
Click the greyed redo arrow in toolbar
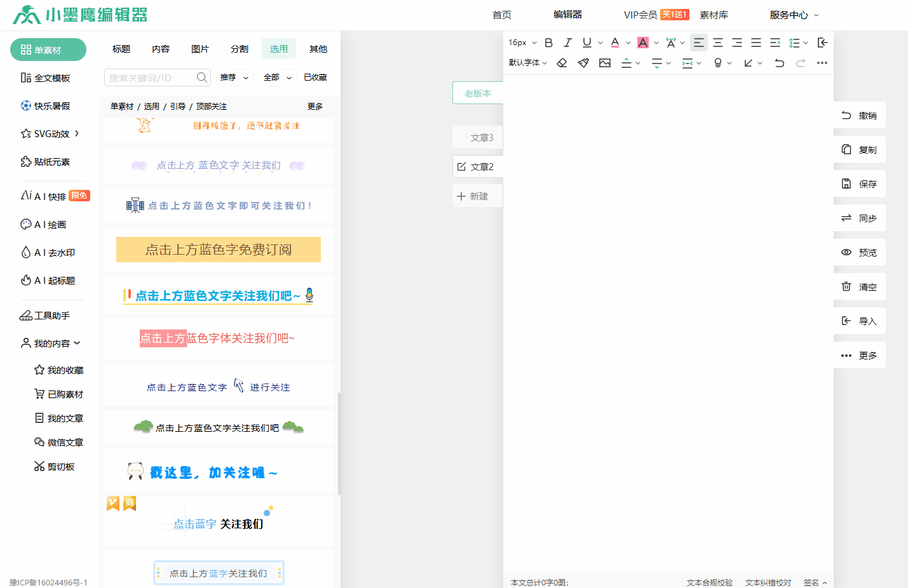[x=801, y=63]
